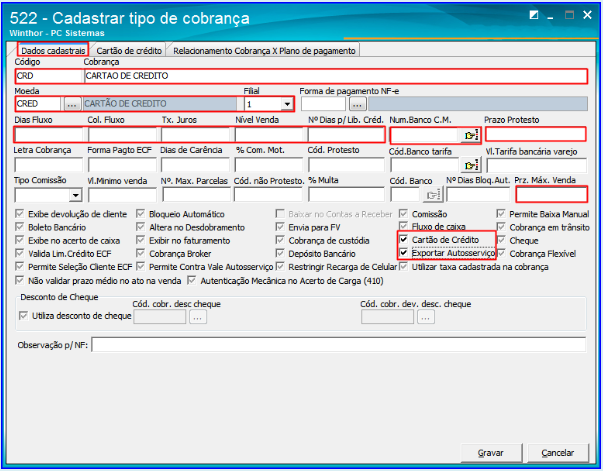Open the Tipo Comissão dropdown

point(76,195)
